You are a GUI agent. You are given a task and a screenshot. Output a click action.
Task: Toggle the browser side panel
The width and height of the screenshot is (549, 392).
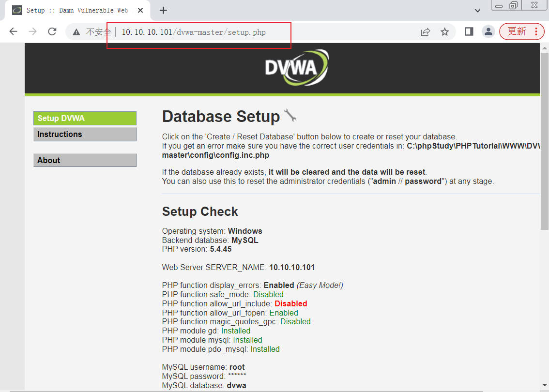click(x=469, y=31)
